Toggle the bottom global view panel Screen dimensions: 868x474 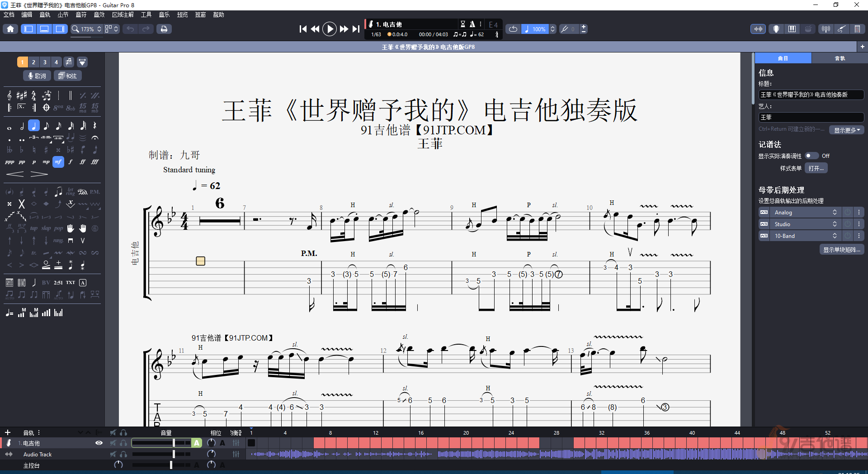[x=44, y=29]
